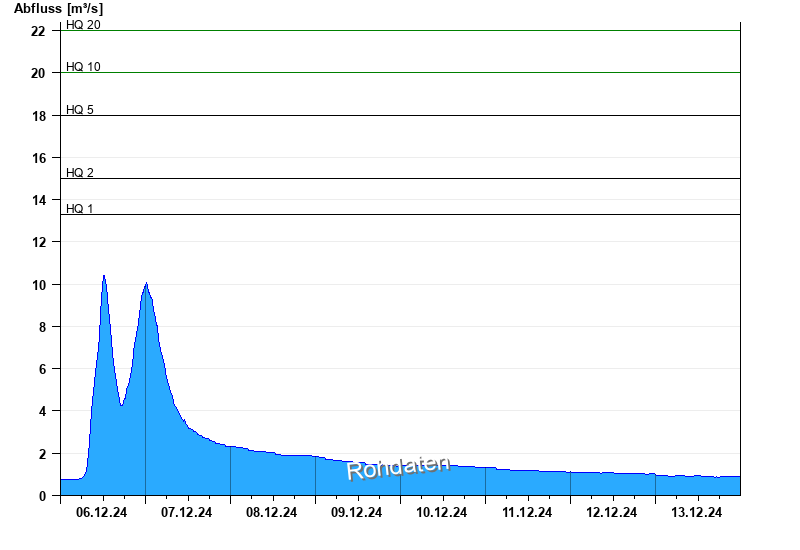Click the y-axis value 6
This screenshot has width=800, height=550.
pos(42,369)
